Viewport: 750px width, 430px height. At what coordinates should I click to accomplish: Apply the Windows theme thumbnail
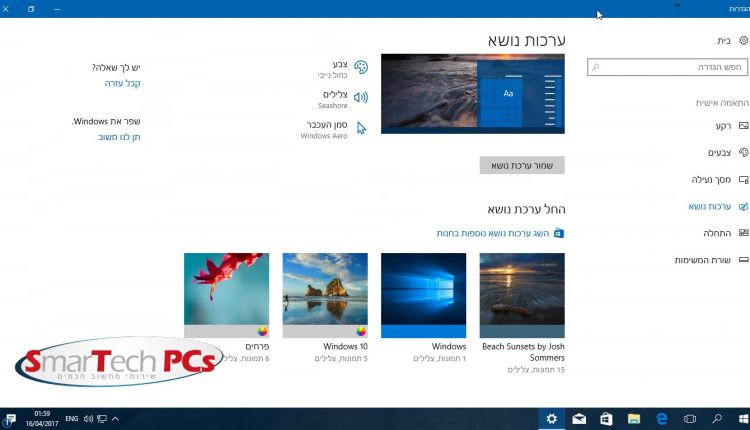pyautogui.click(x=423, y=296)
